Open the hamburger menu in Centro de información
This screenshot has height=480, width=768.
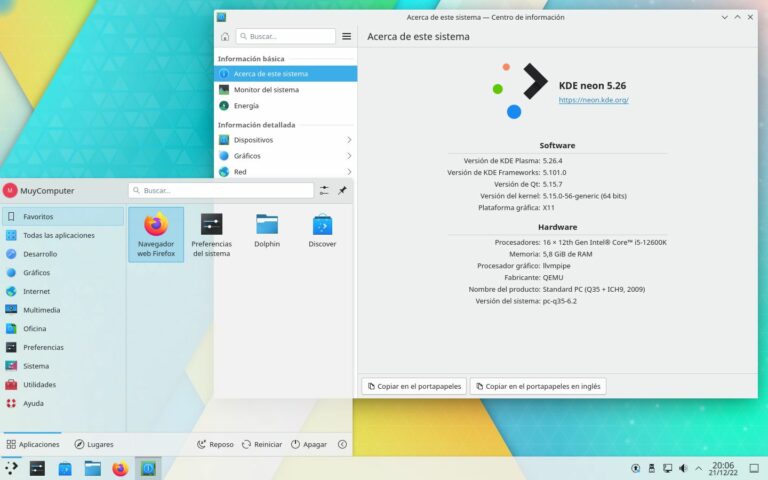coord(346,36)
